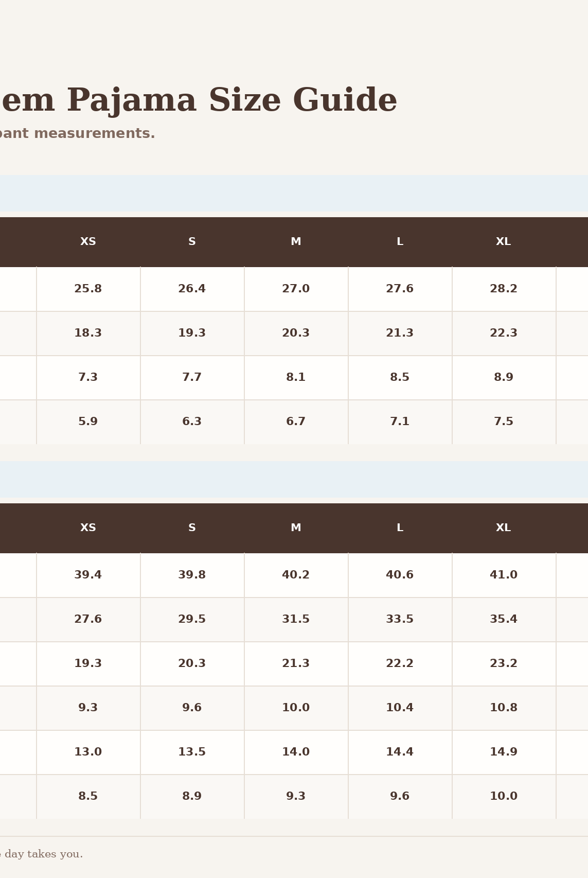
Task: Select the 10.0 cell in the bottom row
Action: click(x=504, y=796)
